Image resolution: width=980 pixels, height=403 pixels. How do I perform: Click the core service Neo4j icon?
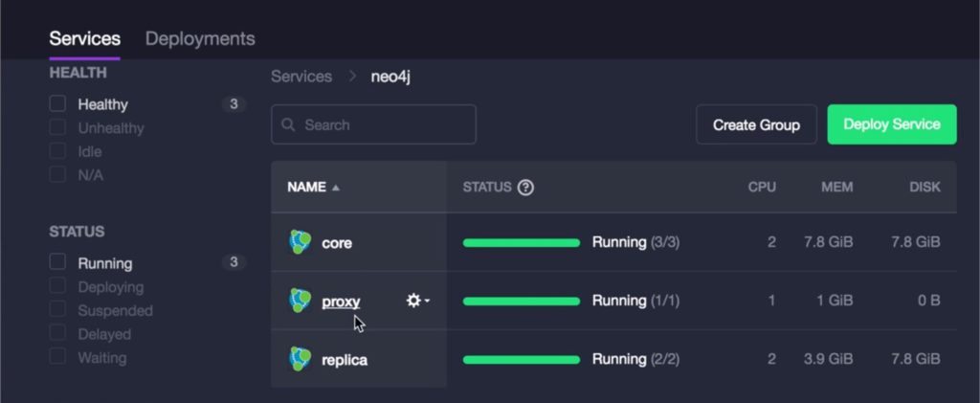301,242
